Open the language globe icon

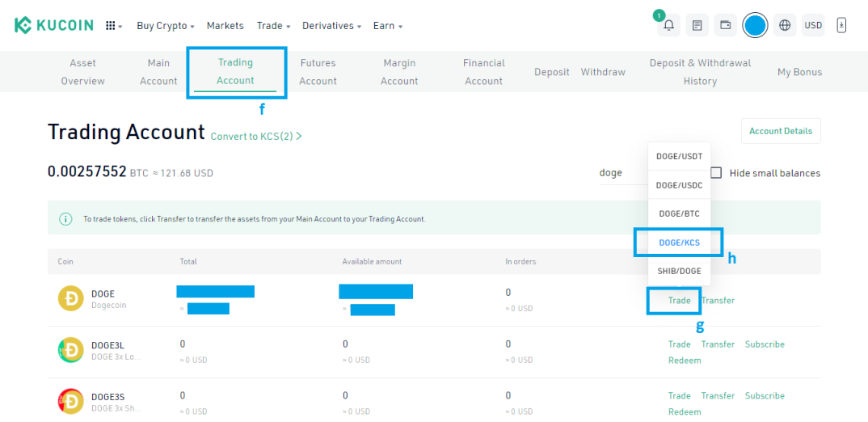[x=785, y=26]
